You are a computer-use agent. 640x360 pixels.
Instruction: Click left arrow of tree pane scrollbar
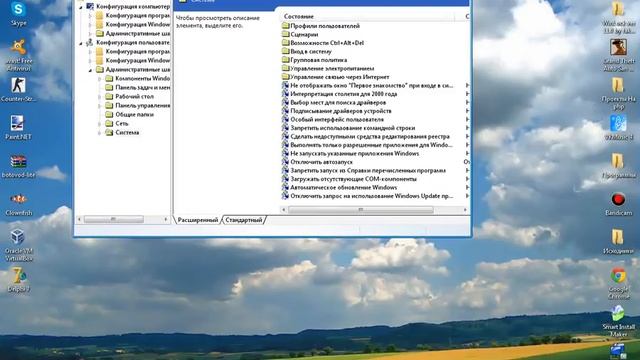tap(79, 219)
